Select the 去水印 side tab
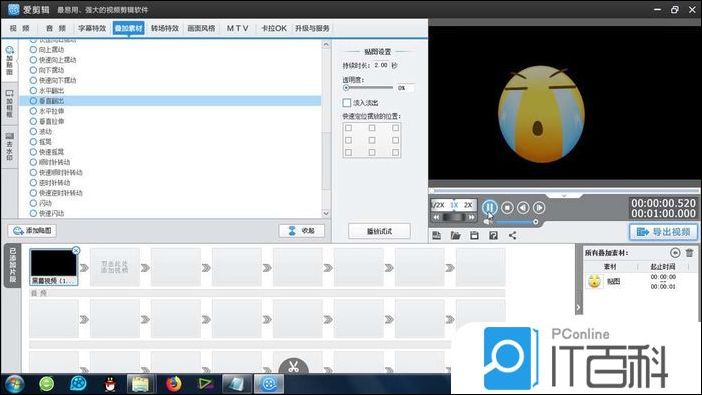 9,146
